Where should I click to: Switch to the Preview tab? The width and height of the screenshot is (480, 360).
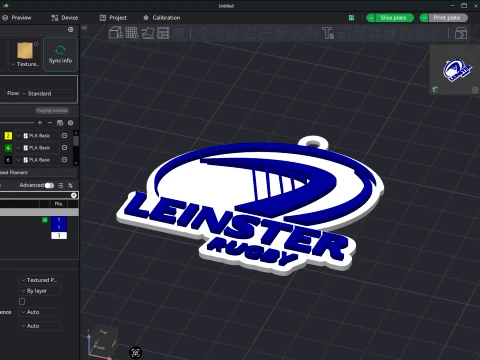tap(17, 18)
